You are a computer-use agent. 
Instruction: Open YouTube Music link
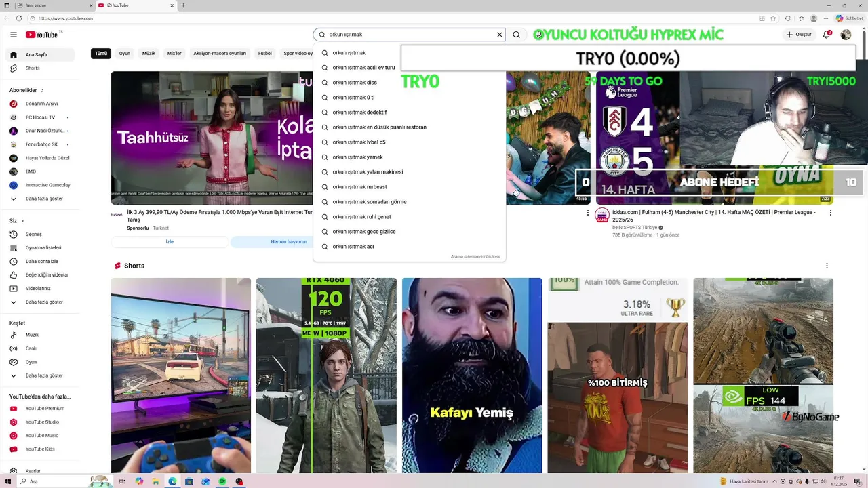coord(41,436)
